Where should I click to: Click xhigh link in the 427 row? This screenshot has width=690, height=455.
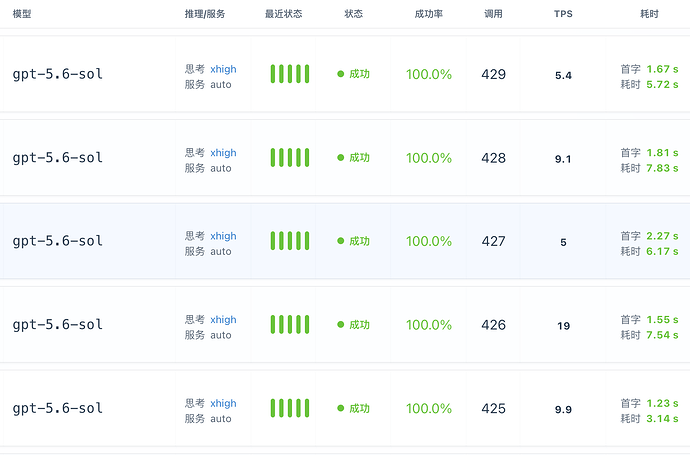[x=223, y=236]
